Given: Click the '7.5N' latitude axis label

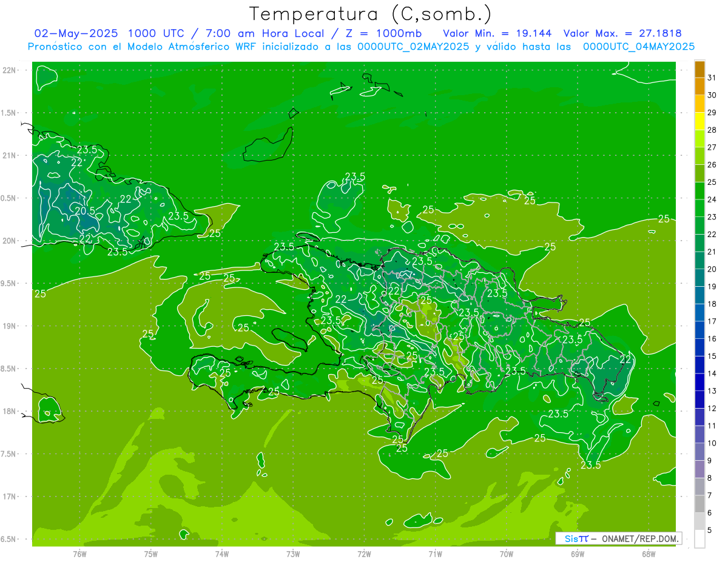Looking at the screenshot, I should click(x=9, y=454).
